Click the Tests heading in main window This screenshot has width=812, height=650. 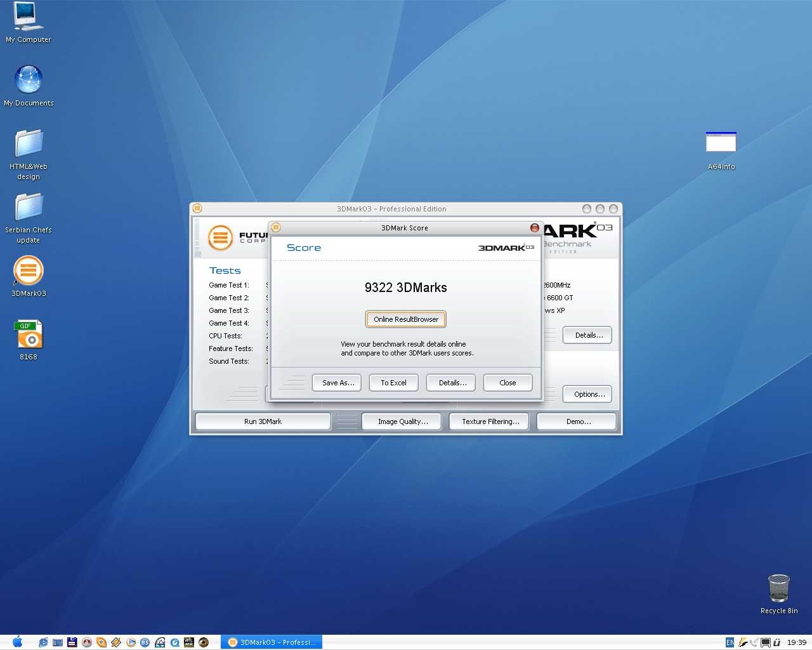pyautogui.click(x=225, y=270)
